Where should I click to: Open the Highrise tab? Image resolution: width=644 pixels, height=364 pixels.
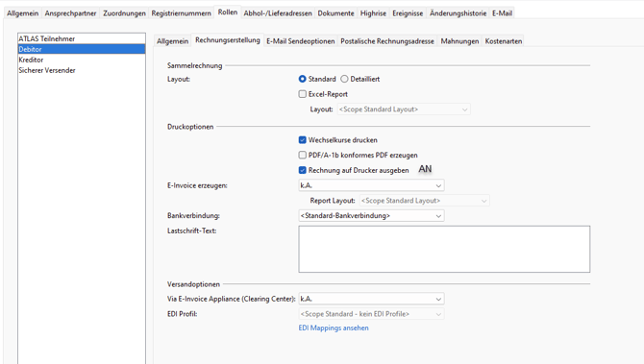point(373,13)
